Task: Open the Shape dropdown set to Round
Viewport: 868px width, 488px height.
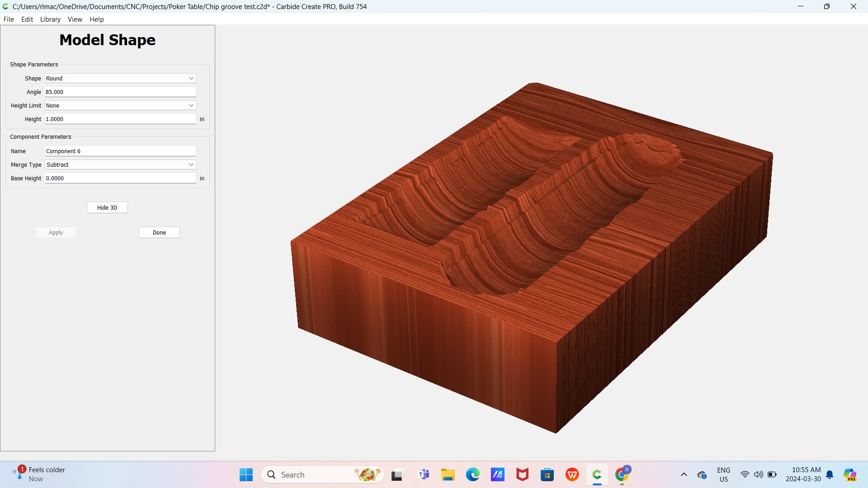Action: [120, 78]
